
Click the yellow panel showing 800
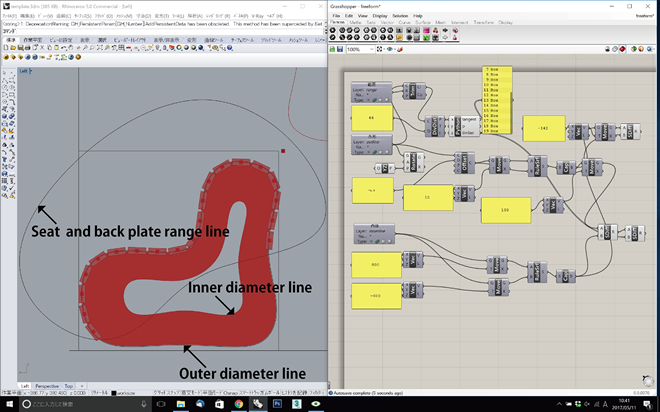pyautogui.click(x=376, y=265)
